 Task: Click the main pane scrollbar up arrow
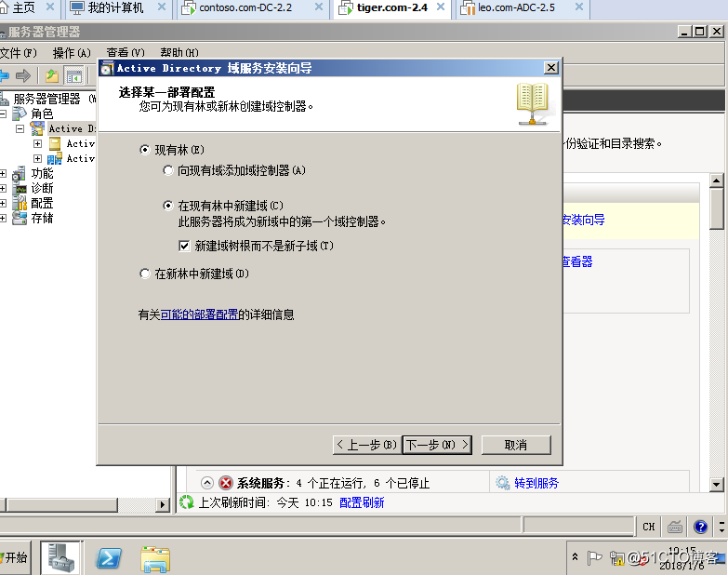pos(717,181)
